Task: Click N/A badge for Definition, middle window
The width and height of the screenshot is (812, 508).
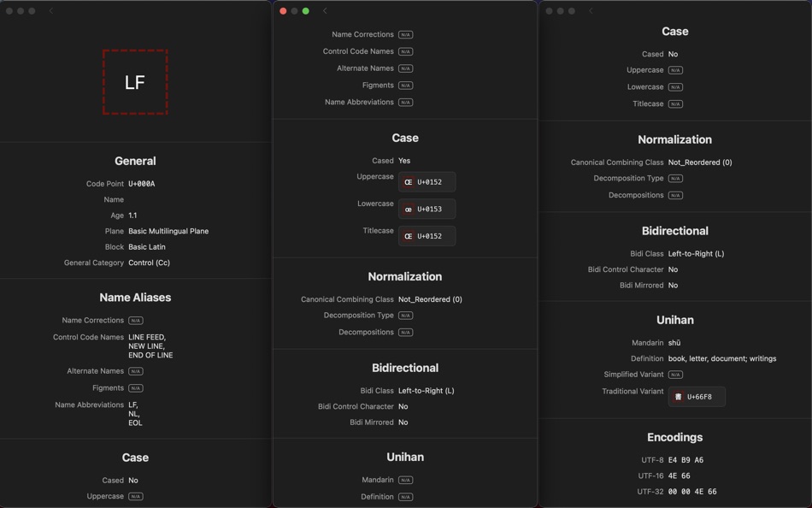Action: [x=405, y=497]
